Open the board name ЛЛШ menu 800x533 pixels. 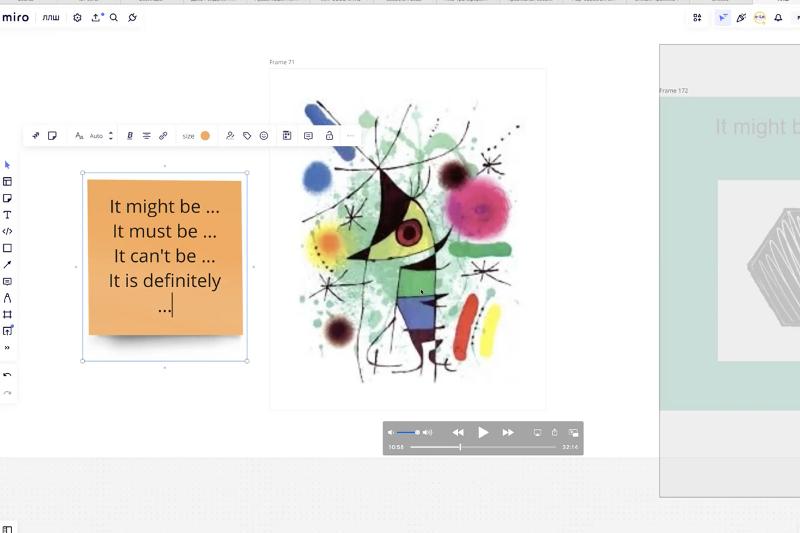click(50, 18)
